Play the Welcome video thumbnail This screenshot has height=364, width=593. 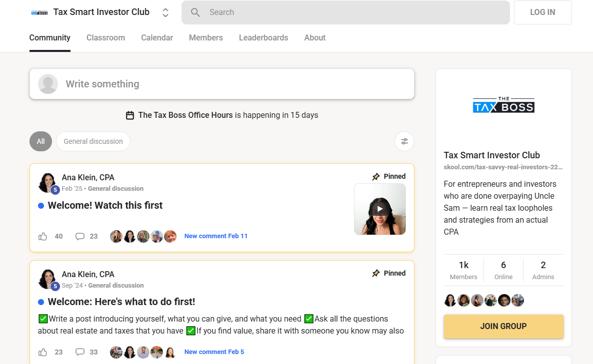click(x=379, y=209)
